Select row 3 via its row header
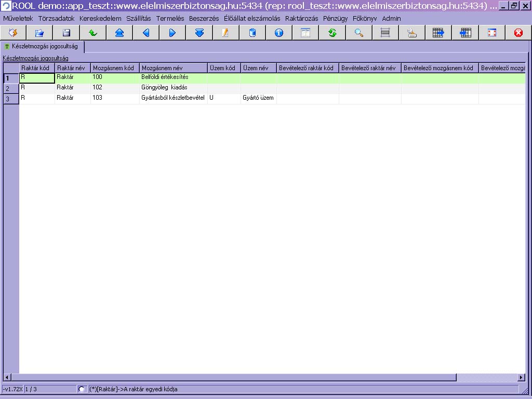The width and height of the screenshot is (532, 399). (x=11, y=99)
